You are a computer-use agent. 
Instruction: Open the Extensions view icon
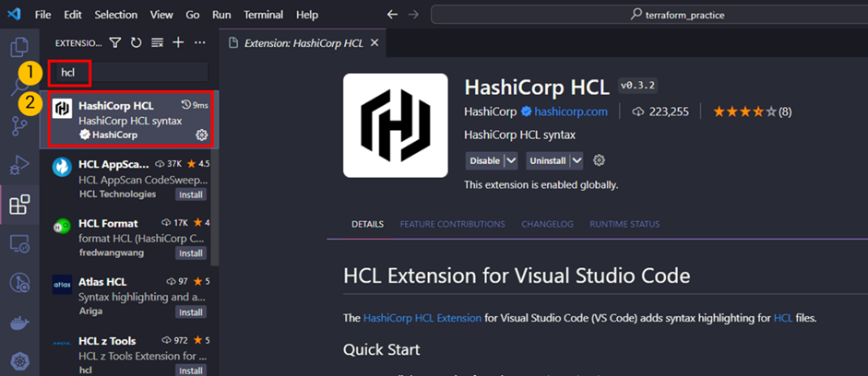20,205
